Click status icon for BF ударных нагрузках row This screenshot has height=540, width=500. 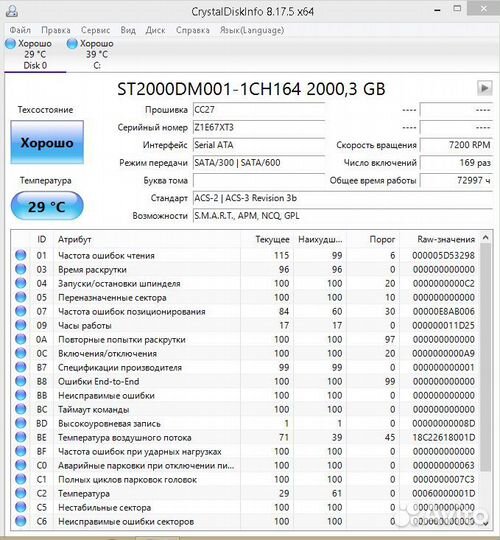point(21,451)
